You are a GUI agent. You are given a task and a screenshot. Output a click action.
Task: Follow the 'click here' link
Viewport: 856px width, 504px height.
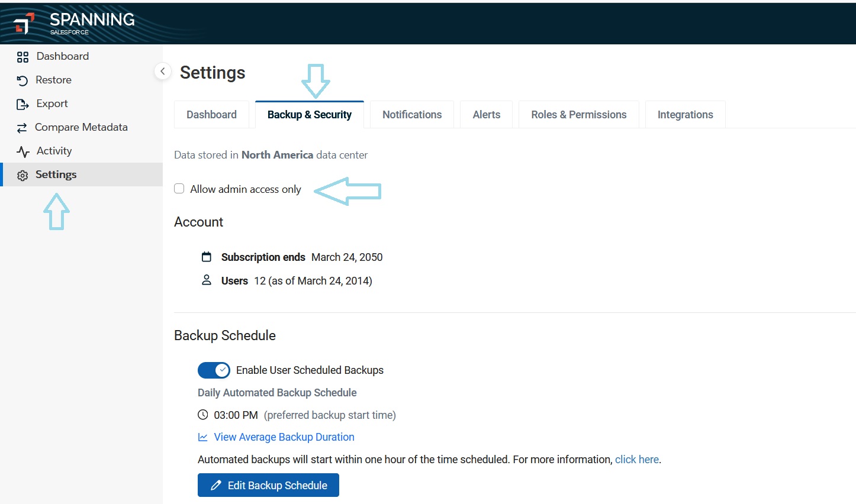(637, 460)
